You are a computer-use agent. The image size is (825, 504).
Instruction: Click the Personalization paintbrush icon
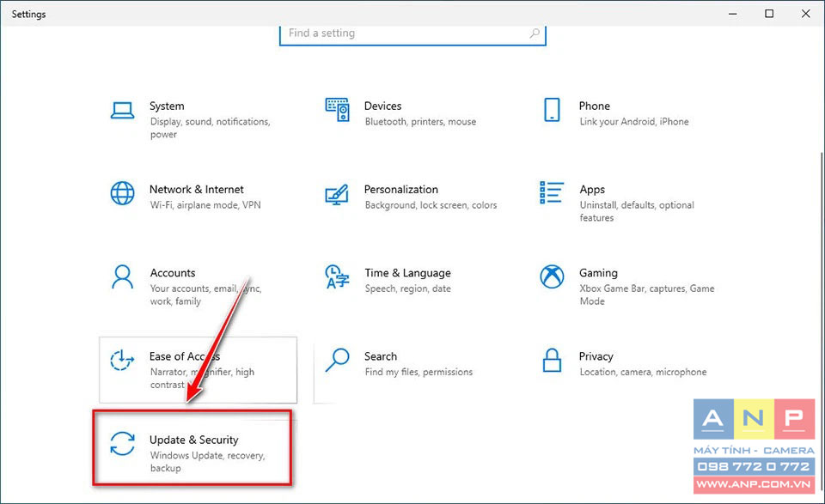(x=337, y=194)
